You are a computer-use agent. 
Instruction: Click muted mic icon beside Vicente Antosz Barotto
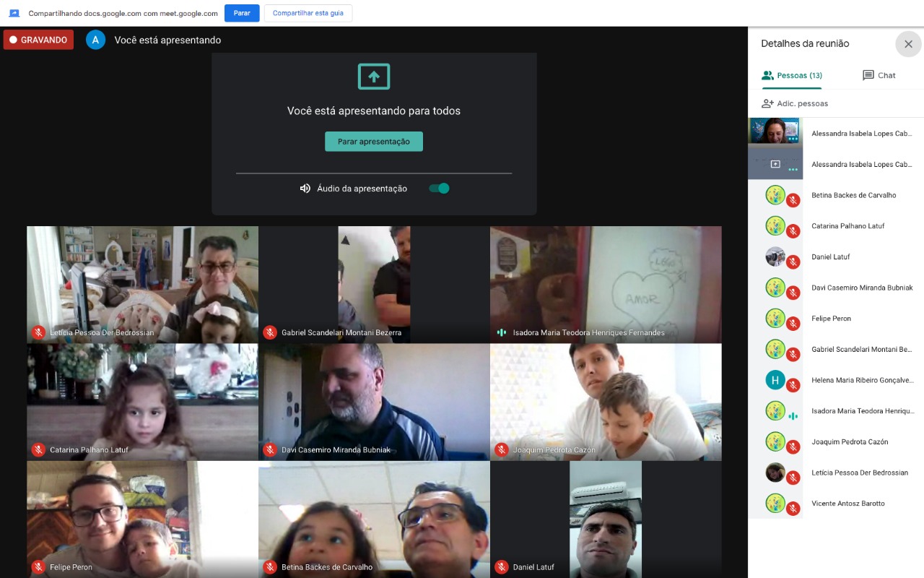point(793,509)
